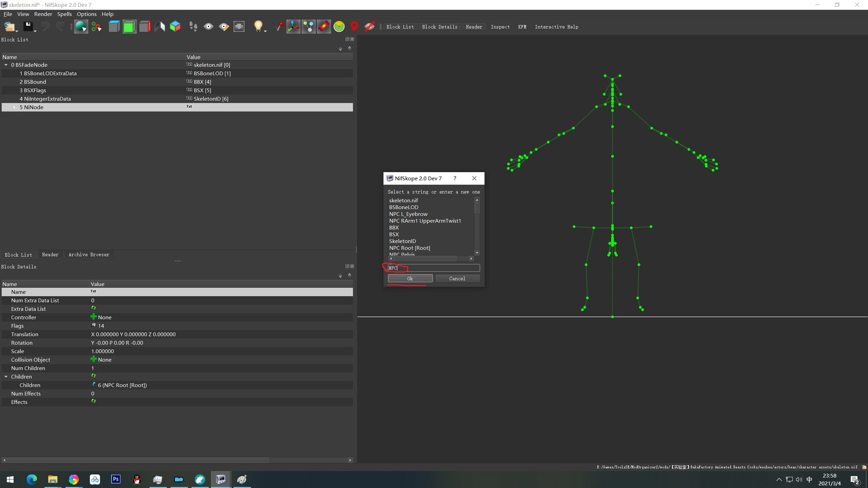Screen dimensions: 868x488
Task: Click the multicolored perspective cube icon
Action: click(175, 27)
